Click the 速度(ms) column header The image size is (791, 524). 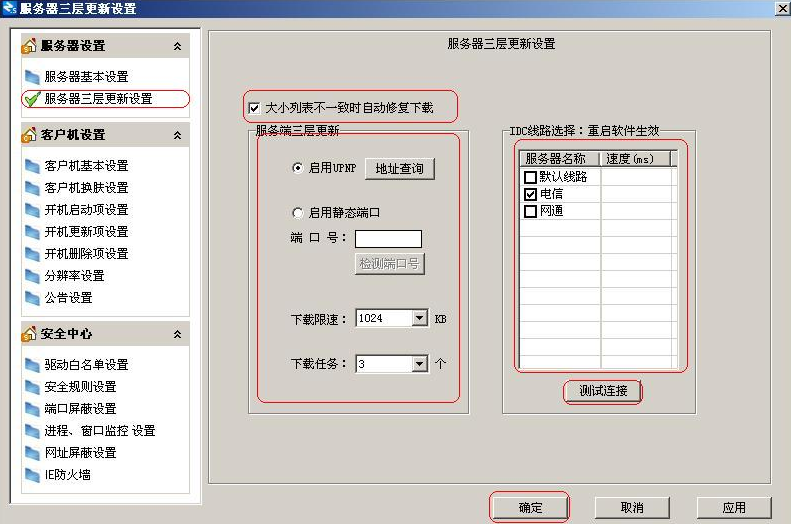pyautogui.click(x=635, y=159)
